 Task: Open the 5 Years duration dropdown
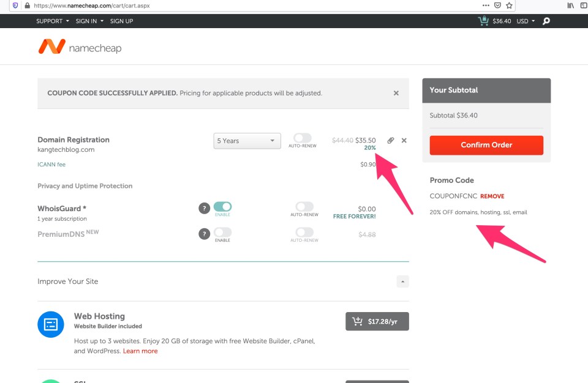coord(247,141)
